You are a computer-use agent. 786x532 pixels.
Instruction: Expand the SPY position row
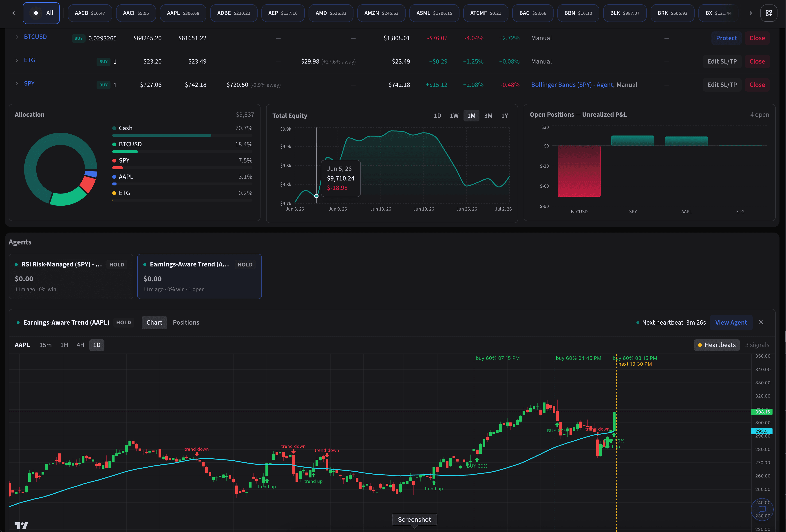[17, 84]
